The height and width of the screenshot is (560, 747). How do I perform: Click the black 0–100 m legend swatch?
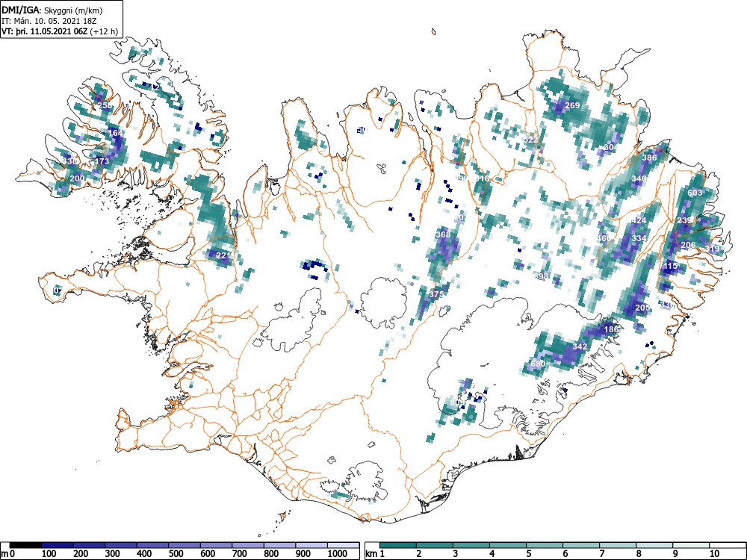tap(25, 545)
